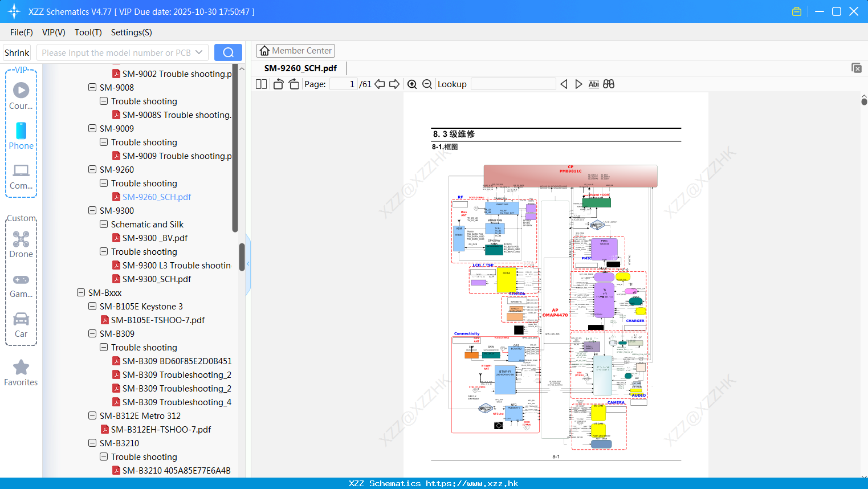Toggle the two-page layout view icon
Screen dimensions: 868x489
tap(261, 84)
